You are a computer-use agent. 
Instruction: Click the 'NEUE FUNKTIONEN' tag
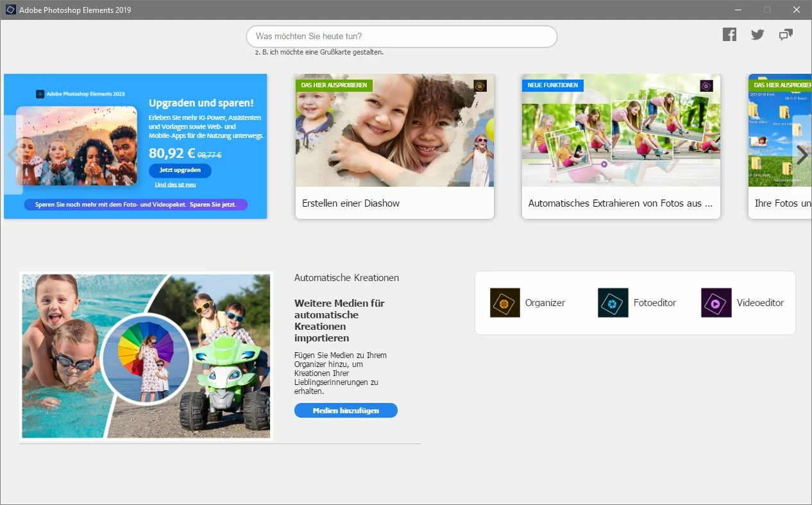pyautogui.click(x=552, y=85)
